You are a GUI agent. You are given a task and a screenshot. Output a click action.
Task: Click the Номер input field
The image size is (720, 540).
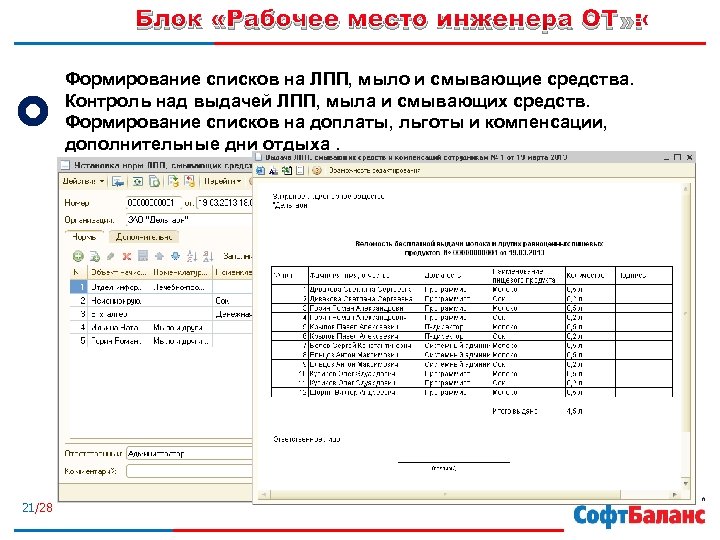[153, 202]
